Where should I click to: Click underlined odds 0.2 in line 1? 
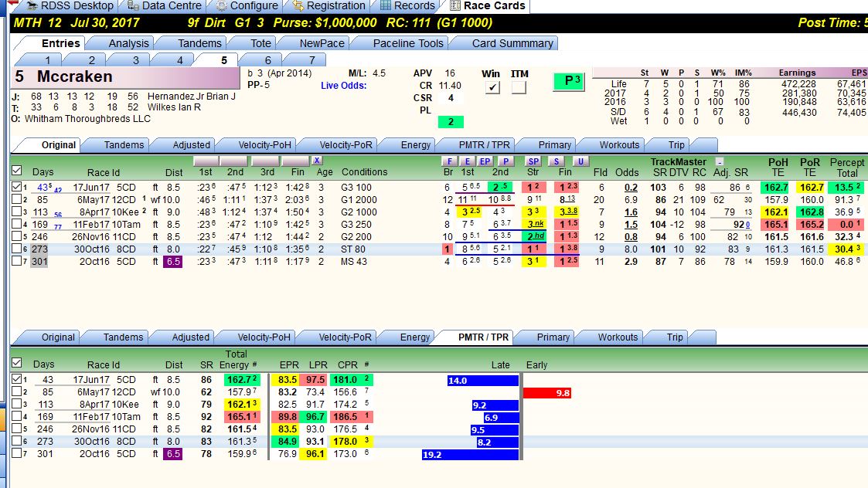[631, 188]
